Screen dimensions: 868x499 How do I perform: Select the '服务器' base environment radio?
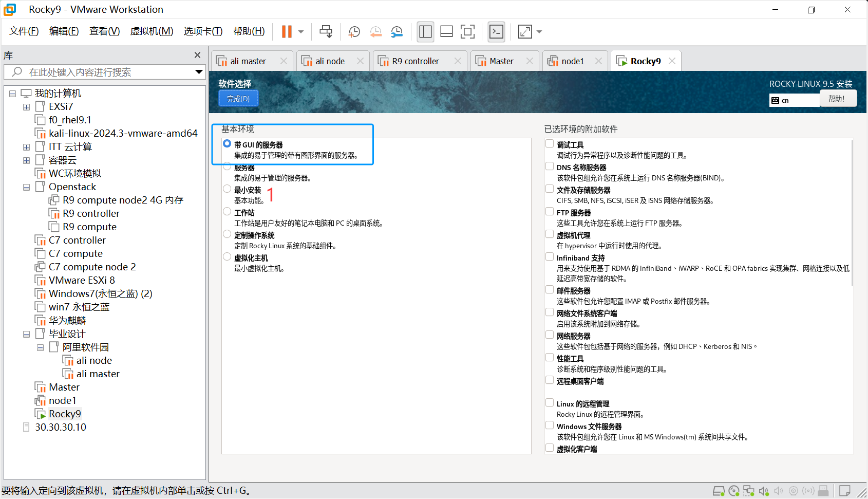click(x=227, y=167)
